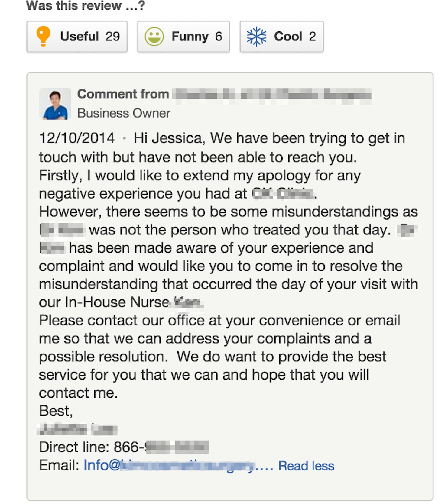The height and width of the screenshot is (504, 448).
Task: Collapse the comment with Read less
Action: pyautogui.click(x=306, y=466)
